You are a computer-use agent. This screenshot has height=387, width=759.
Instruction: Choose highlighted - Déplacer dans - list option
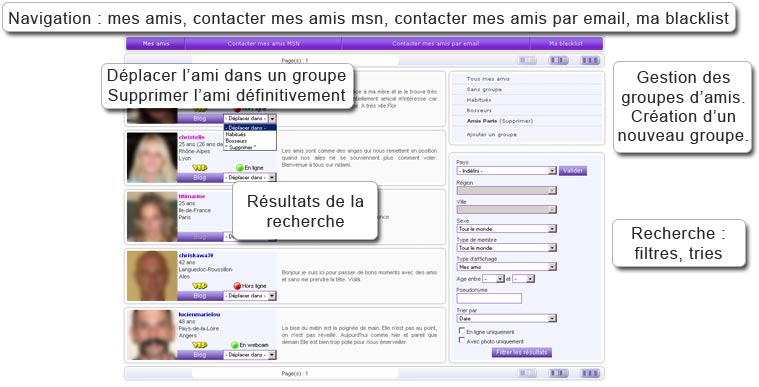250,128
